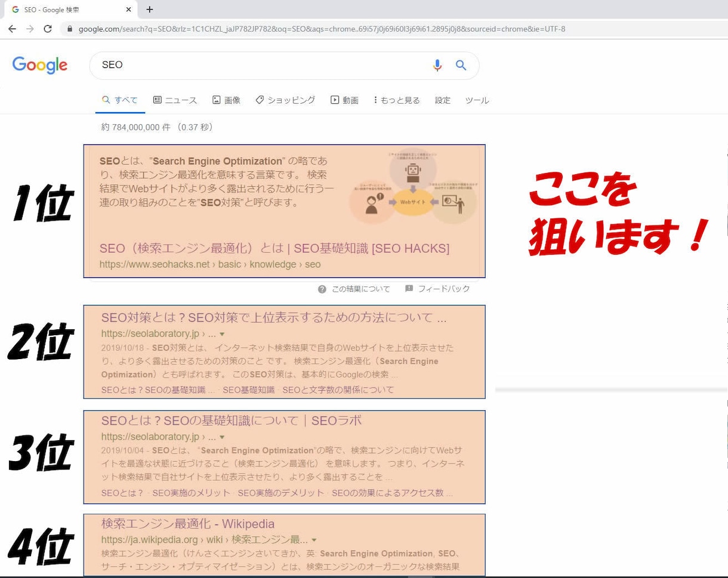728x578 pixels.
Task: Expand dropdown arrow beside ja.wikipedia.org URL
Action: (x=314, y=540)
